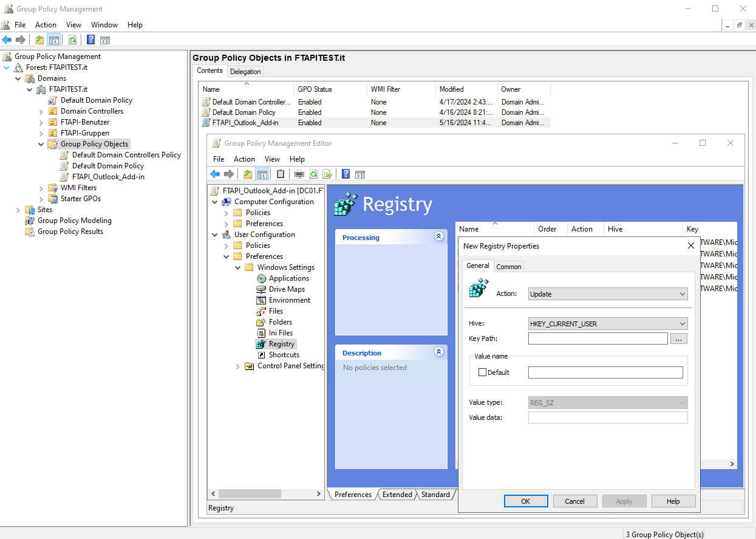
Task: Click Up One Level folder icon in main toolbar
Action: point(39,40)
